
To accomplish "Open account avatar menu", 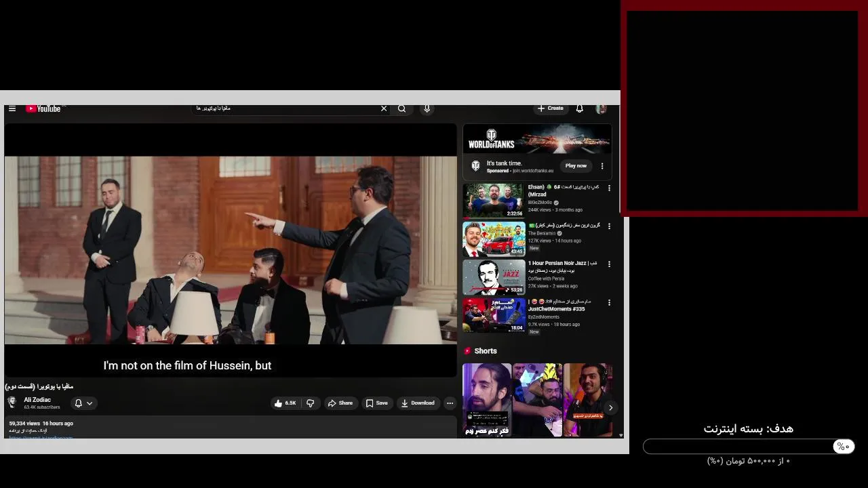I will coord(601,108).
